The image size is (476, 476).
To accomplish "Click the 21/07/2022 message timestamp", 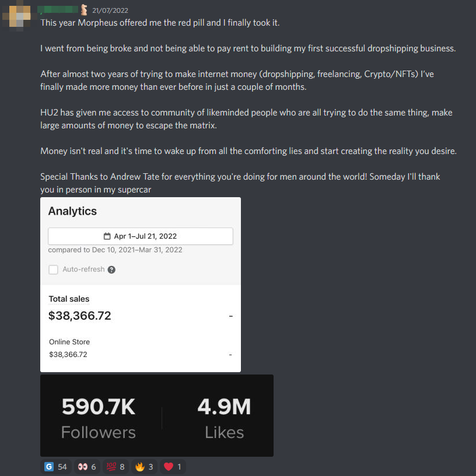I will [110, 10].
